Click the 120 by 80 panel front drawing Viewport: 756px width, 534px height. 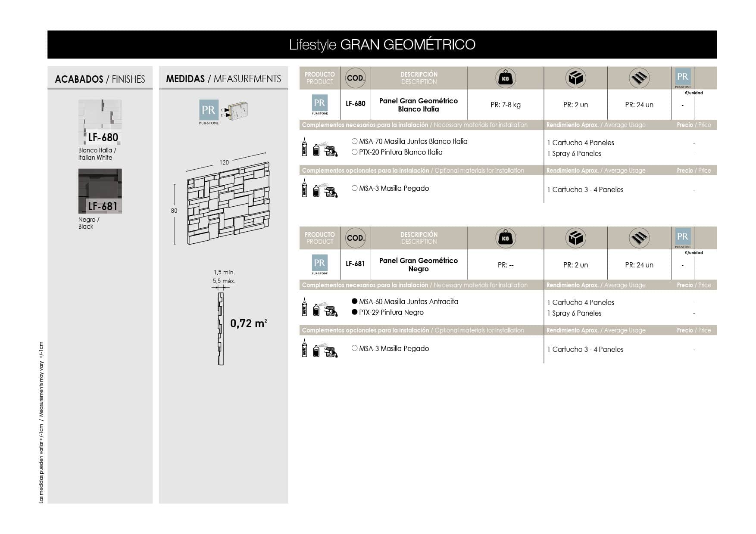[228, 203]
